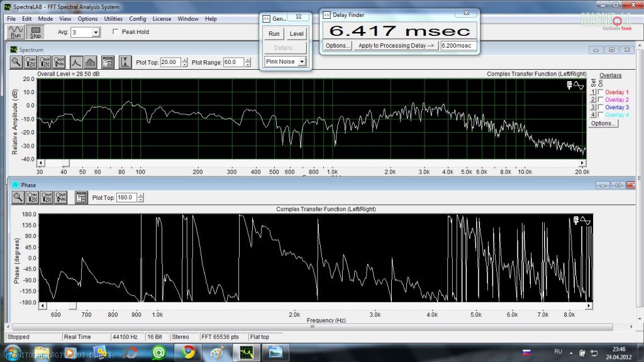Click the Phase horizontal scrollbar thumb
This screenshot has width=644, height=362.
coord(73,306)
